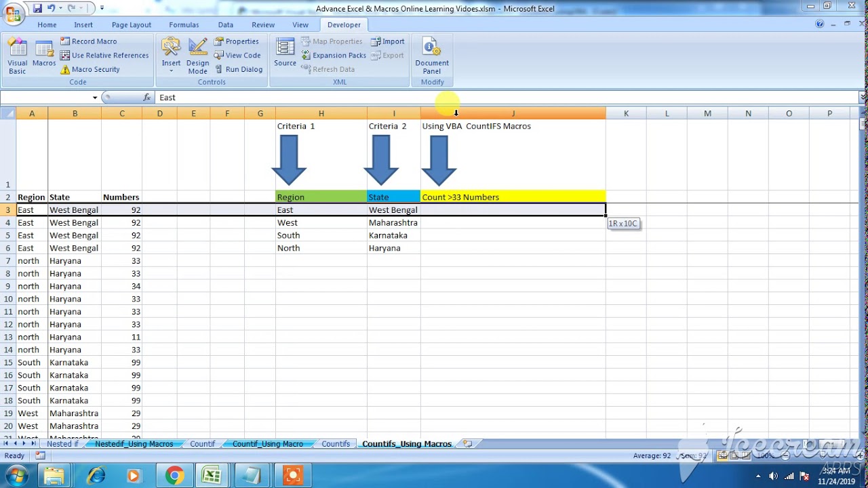Open Countif_Using Macro sheet tab

click(267, 444)
